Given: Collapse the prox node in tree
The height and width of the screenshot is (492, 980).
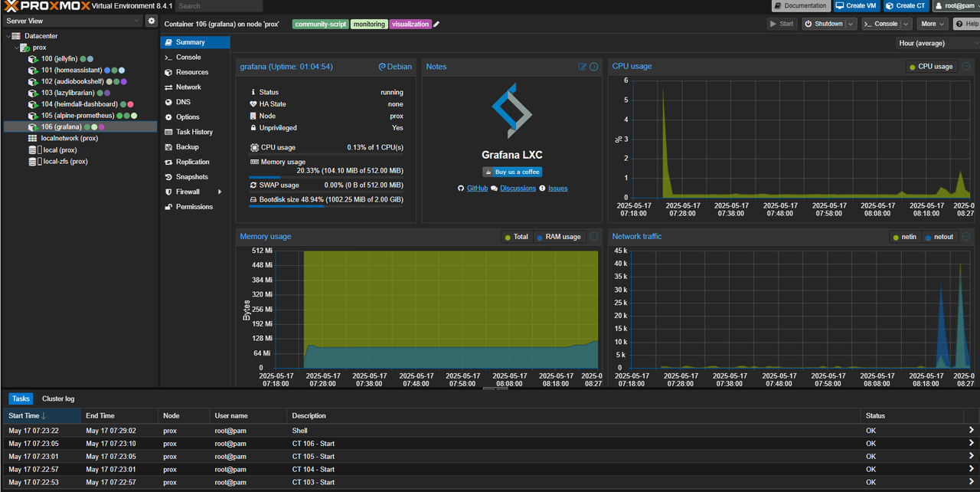Looking at the screenshot, I should tap(16, 48).
